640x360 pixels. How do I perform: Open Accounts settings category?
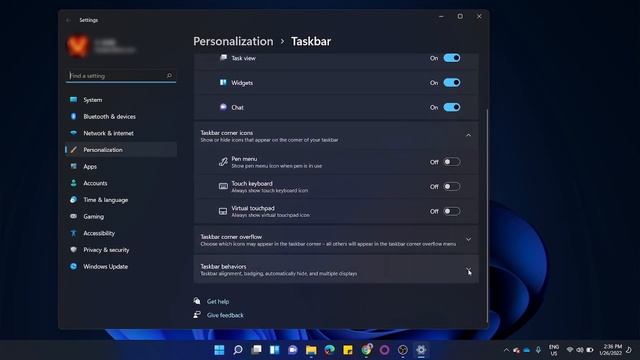tap(121, 183)
